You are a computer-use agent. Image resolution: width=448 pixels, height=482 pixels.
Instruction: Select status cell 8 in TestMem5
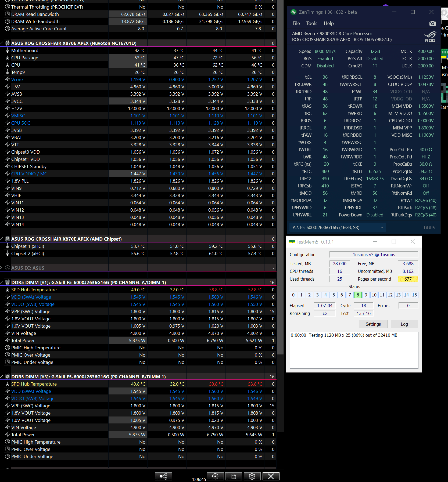tap(358, 295)
